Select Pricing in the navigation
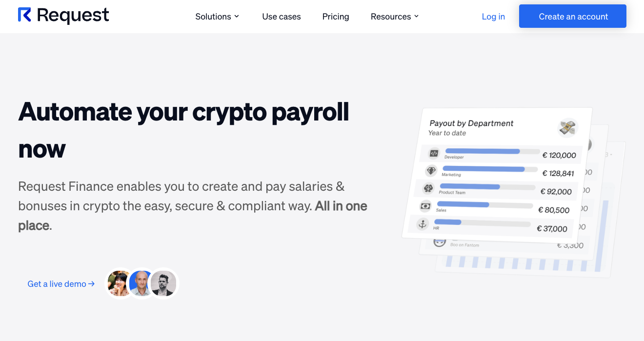The height and width of the screenshot is (341, 644). 335,16
